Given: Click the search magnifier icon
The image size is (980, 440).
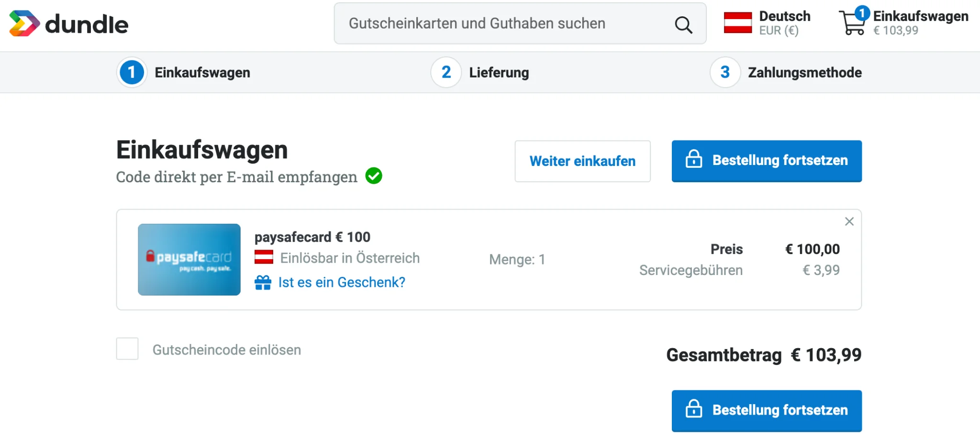Looking at the screenshot, I should click(x=683, y=24).
